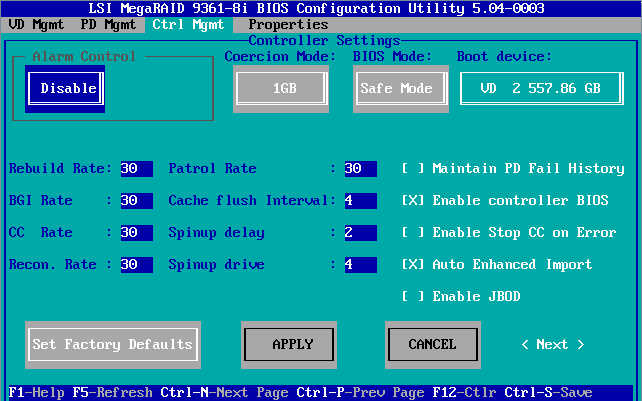Focus the CC Rate value field

point(136,233)
